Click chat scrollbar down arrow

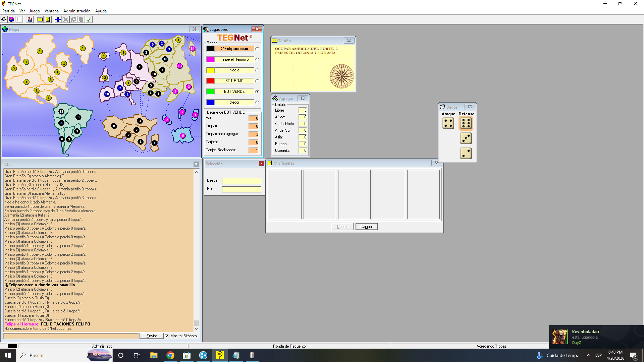point(196,329)
